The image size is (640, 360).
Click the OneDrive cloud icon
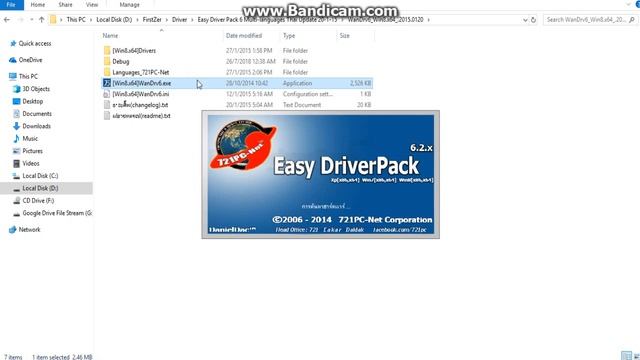coord(13,60)
